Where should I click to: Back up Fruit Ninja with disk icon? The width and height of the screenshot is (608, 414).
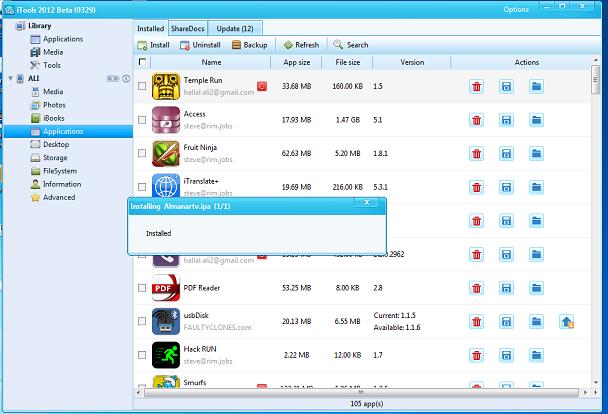(506, 154)
